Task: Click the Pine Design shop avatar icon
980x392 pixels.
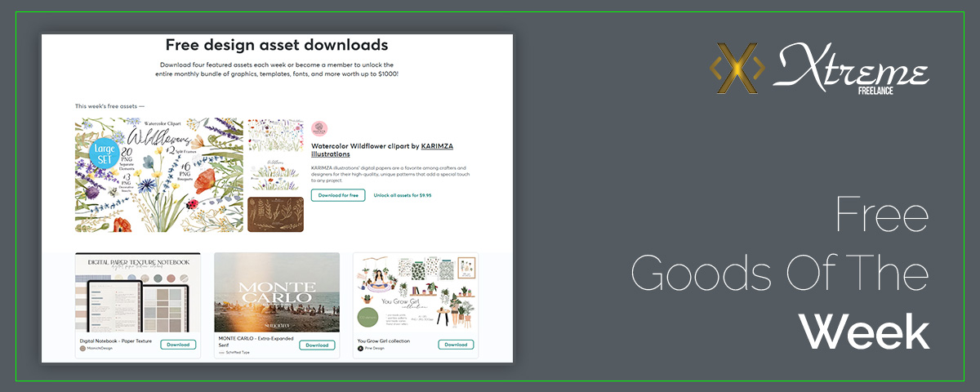Action: [x=360, y=349]
